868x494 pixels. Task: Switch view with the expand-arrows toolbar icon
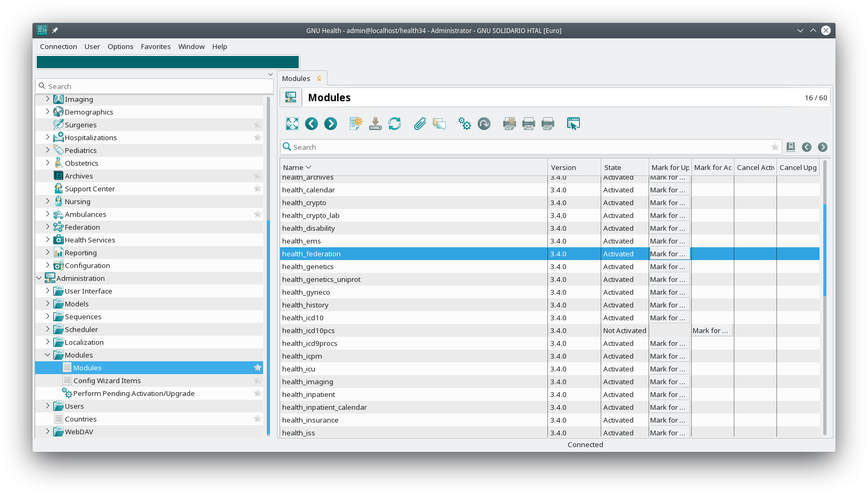click(292, 124)
